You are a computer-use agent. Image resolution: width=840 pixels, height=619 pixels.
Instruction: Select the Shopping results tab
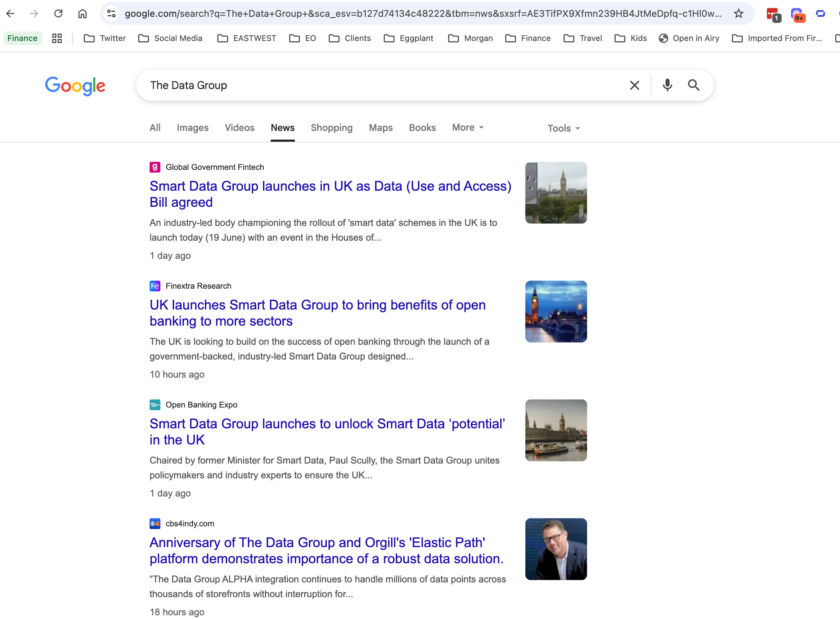point(331,127)
